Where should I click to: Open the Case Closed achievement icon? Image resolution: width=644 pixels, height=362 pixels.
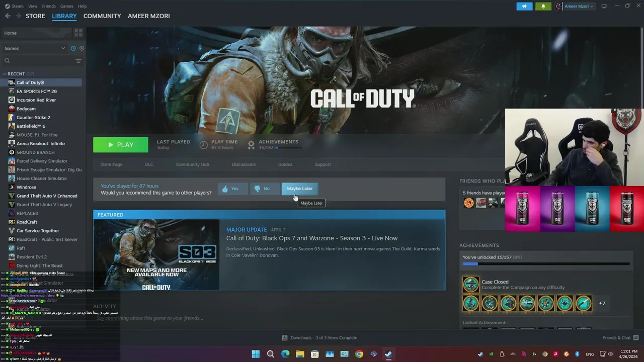tap(471, 285)
